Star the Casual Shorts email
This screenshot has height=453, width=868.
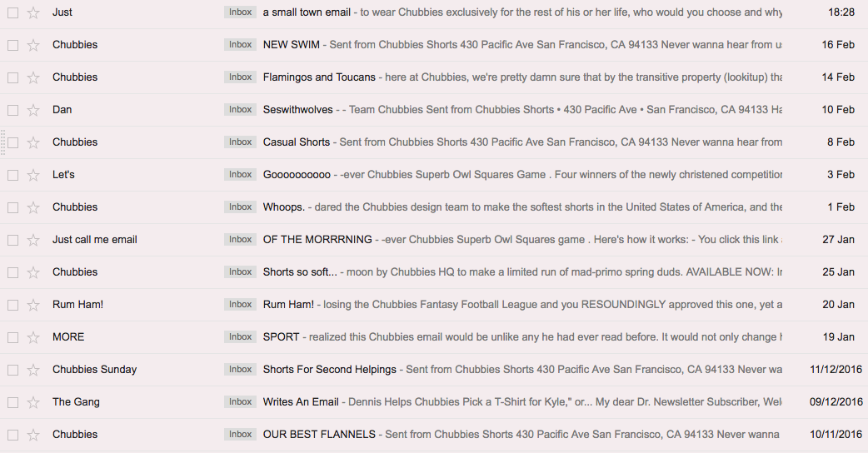pyautogui.click(x=33, y=142)
